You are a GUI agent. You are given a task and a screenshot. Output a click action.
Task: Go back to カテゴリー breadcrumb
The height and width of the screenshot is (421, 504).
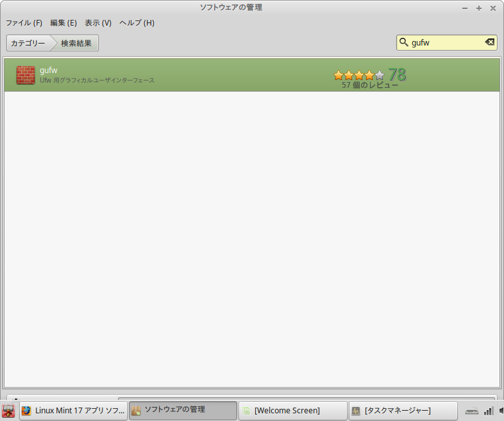click(28, 43)
